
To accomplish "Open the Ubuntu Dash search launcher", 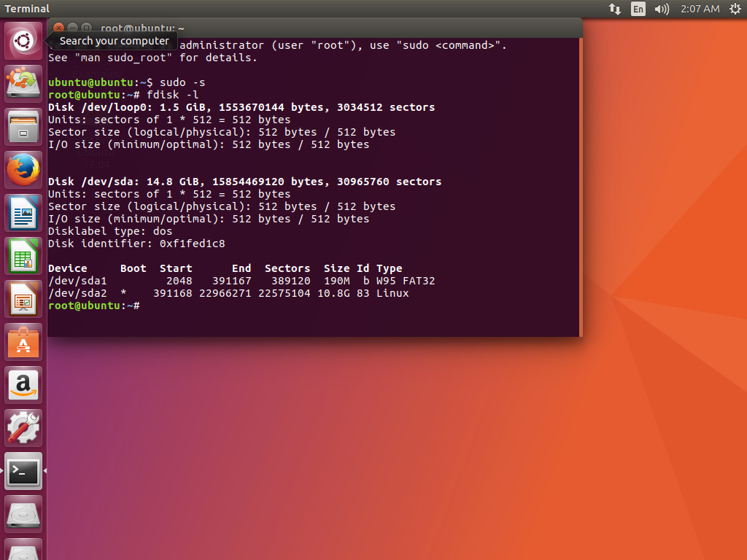I will click(23, 41).
